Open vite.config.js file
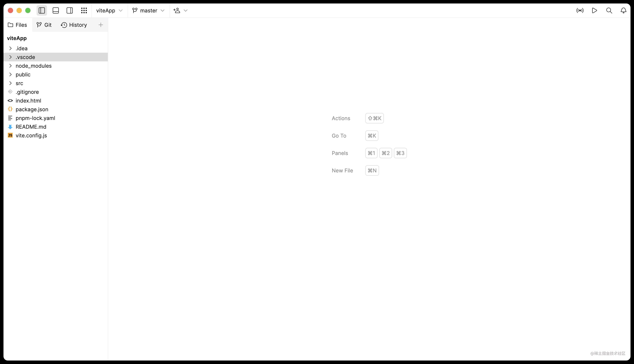The height and width of the screenshot is (364, 634). point(31,135)
